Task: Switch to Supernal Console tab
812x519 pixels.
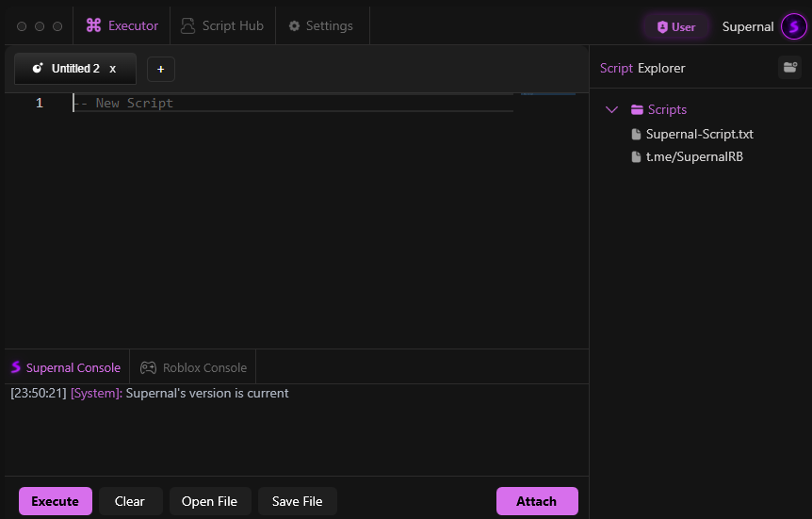Action: tap(66, 367)
